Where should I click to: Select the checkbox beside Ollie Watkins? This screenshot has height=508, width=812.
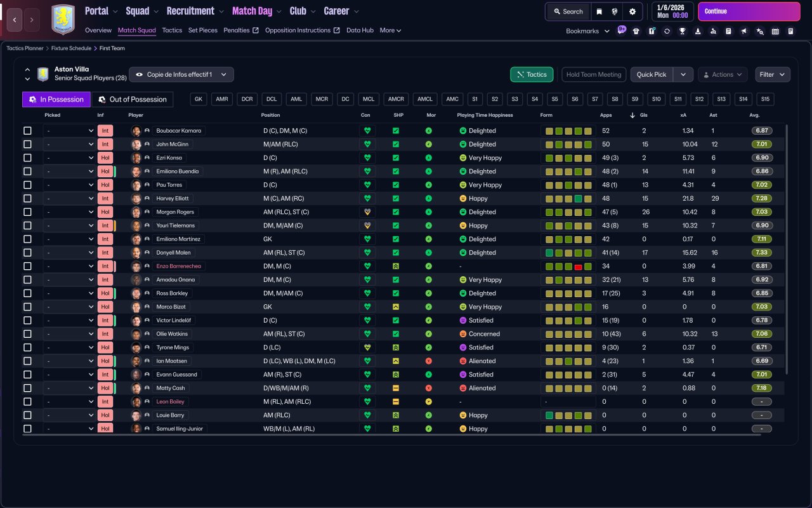click(27, 334)
